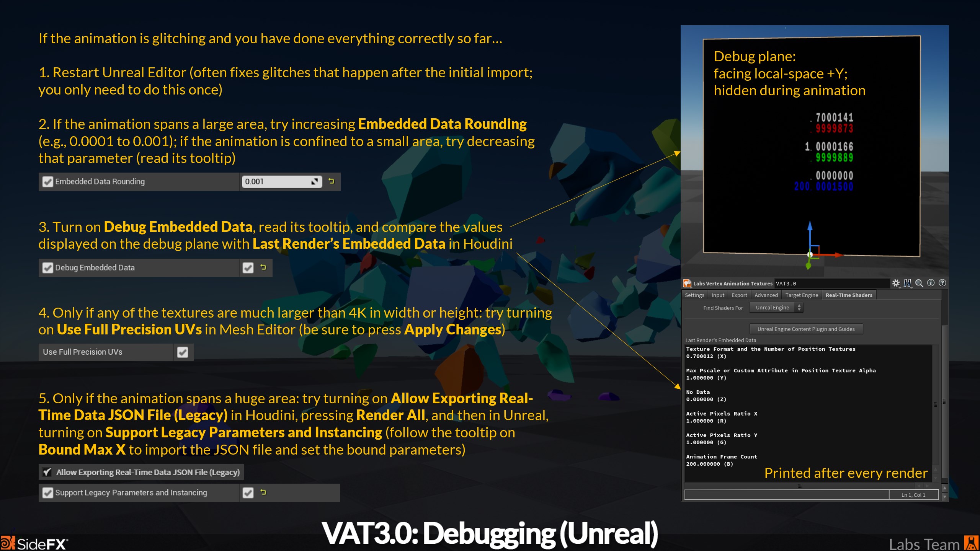Viewport: 980px width, 551px height.
Task: Toggle the override checkbox left of Debug Embedded Data
Action: (48, 268)
